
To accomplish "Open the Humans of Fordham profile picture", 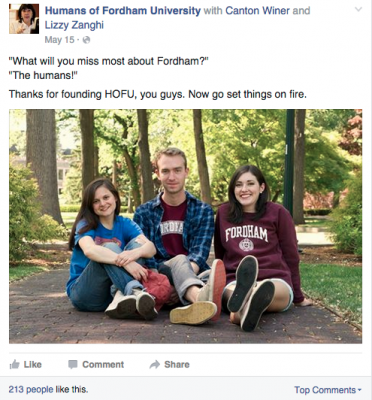I will (24, 19).
